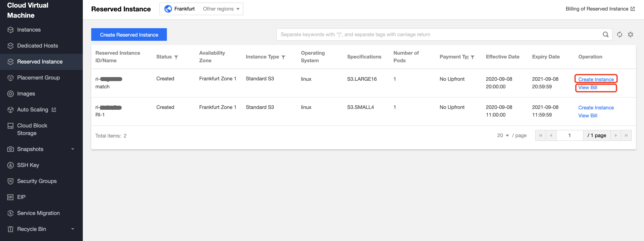Click the Create Reserved Instance button

pos(129,34)
